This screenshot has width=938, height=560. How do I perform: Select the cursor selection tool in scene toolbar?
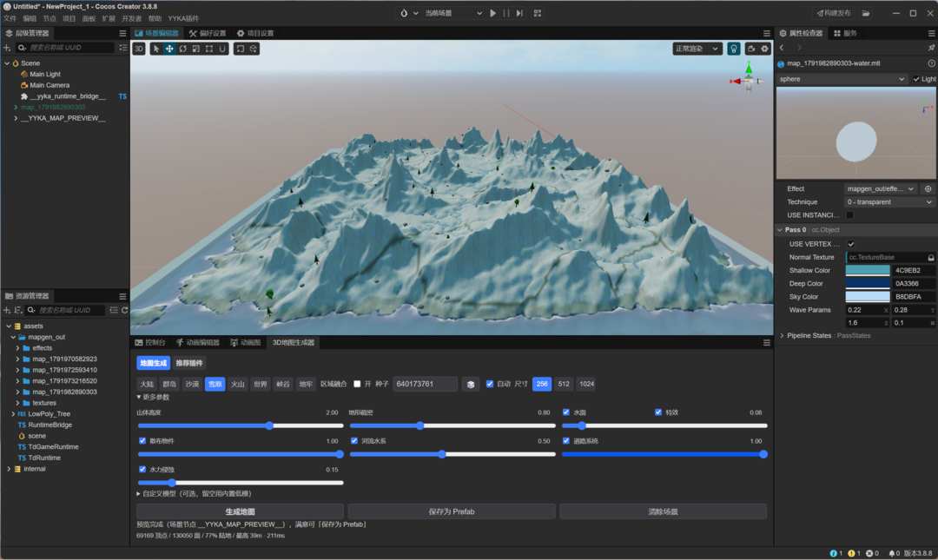click(x=156, y=49)
